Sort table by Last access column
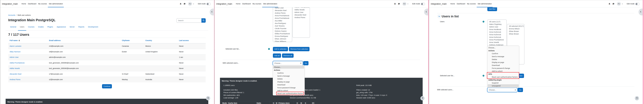The height and width of the screenshot is (104, 644). pyautogui.click(x=184, y=40)
